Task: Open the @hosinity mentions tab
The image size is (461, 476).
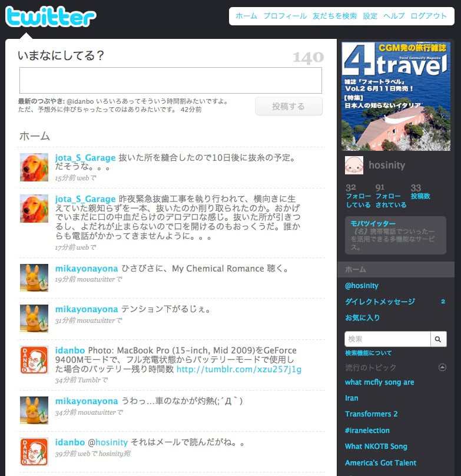Action: coord(361,286)
